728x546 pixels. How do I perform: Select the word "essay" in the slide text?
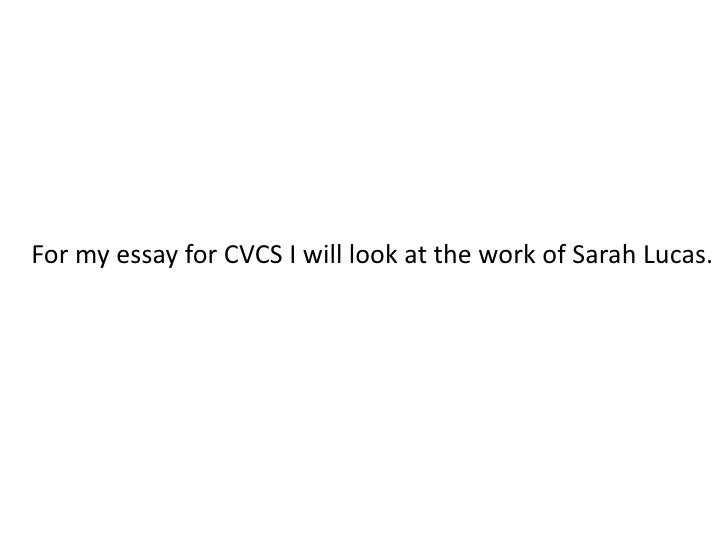pos(147,257)
